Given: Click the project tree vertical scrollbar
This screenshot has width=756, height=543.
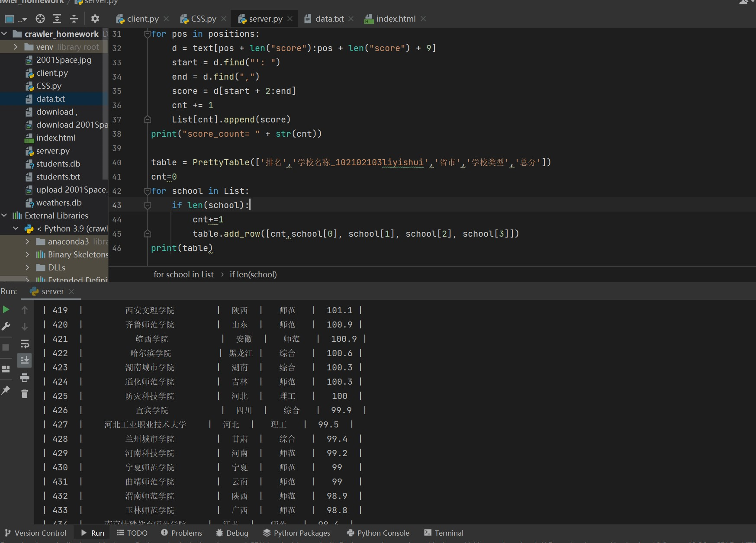Looking at the screenshot, I should [105, 104].
